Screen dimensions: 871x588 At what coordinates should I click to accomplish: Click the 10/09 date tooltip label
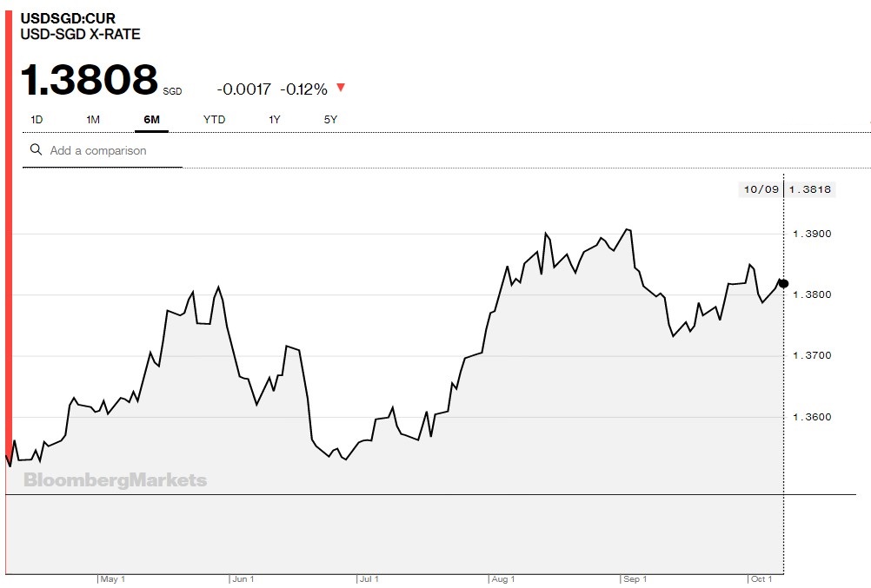[x=761, y=189]
